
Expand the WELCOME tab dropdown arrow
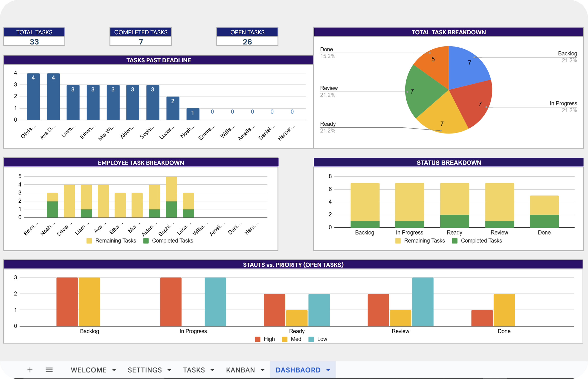(114, 370)
